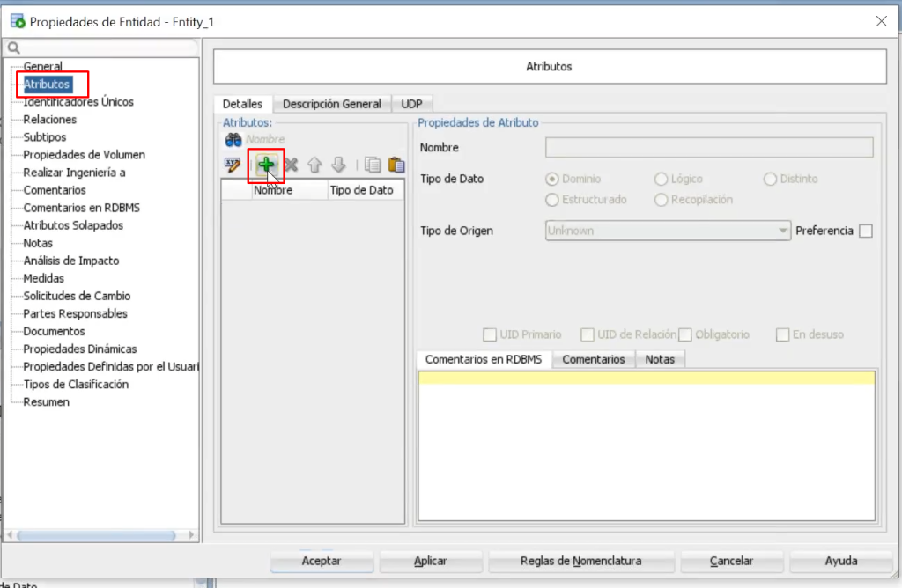Switch to the Descripción General tab
Screen dimensions: 902x588
click(332, 104)
